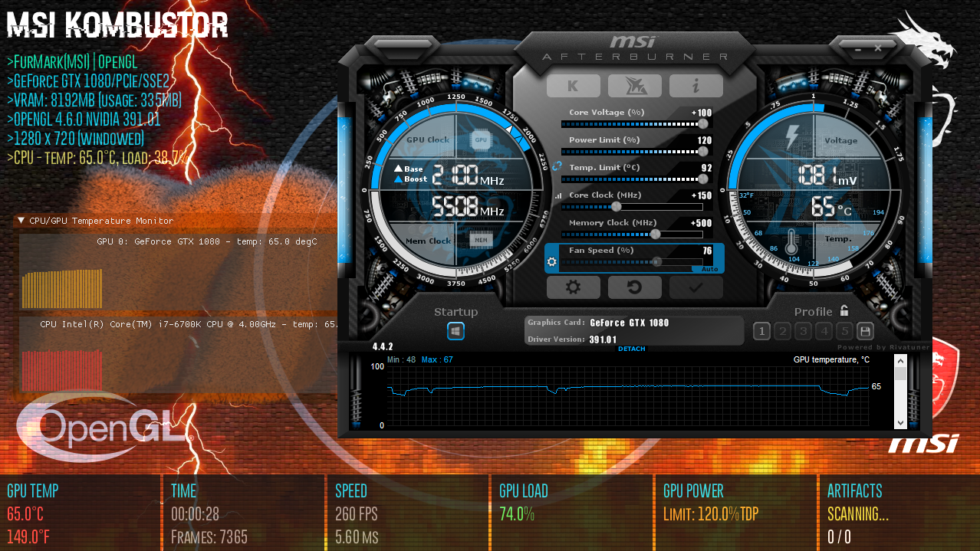Click the 5508 MHz memory clock readout
The image size is (980, 551).
[x=468, y=207]
